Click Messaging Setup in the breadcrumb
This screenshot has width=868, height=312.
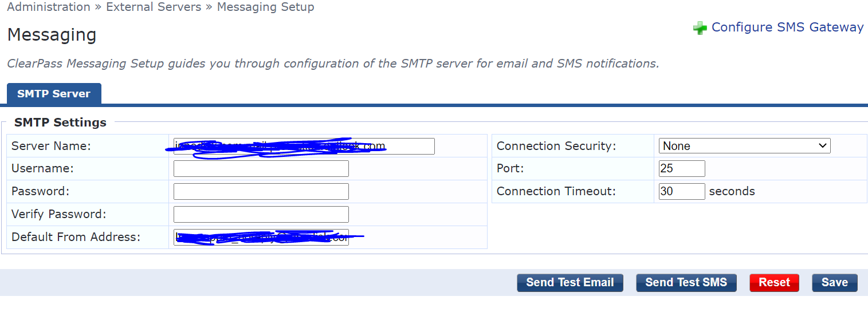point(265,7)
